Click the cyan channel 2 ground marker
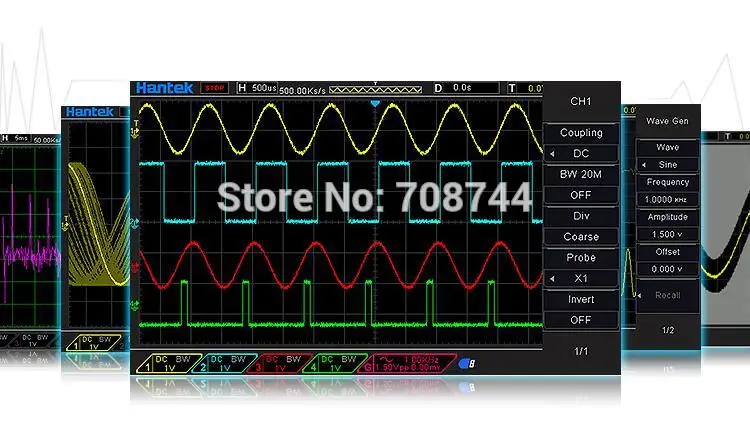 (x=134, y=223)
